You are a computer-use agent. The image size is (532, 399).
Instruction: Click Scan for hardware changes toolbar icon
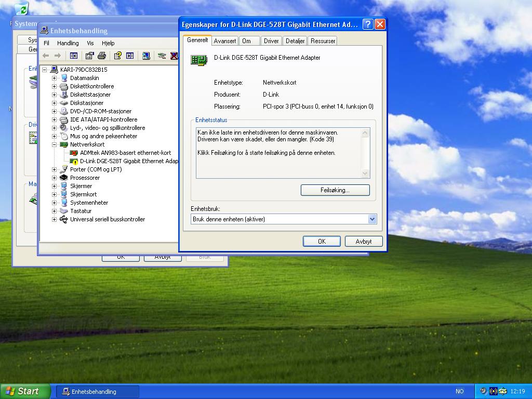click(x=146, y=56)
